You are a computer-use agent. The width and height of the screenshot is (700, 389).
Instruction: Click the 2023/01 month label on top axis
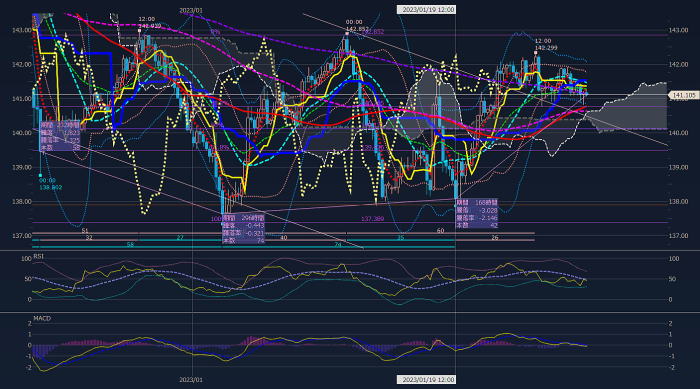pos(191,10)
